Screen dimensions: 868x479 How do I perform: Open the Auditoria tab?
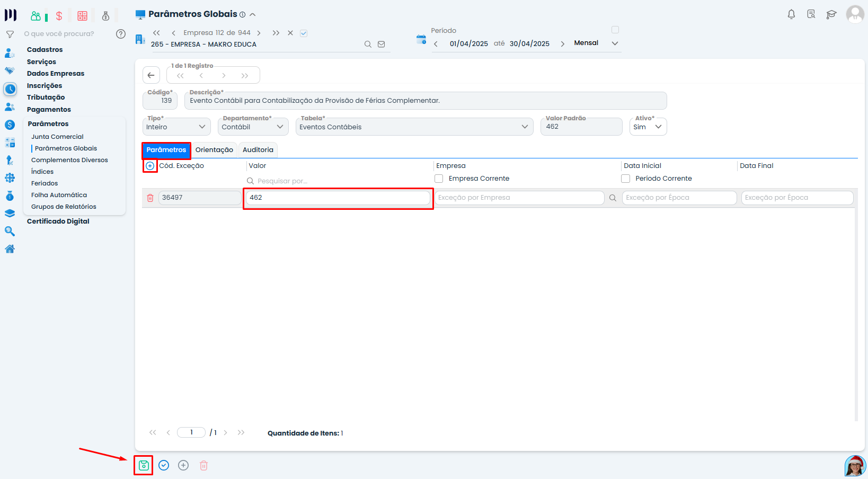point(258,150)
